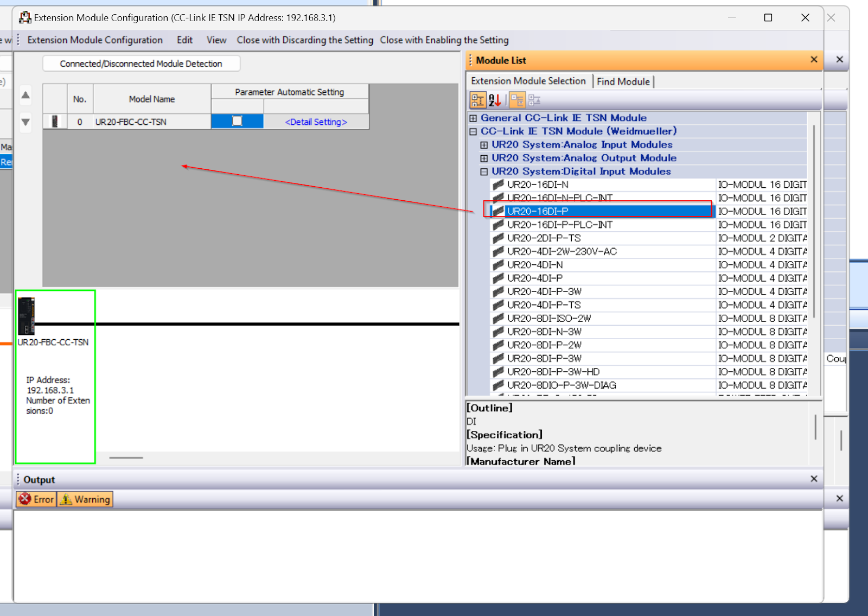Click the description pane vertical scrollbar

(815, 427)
